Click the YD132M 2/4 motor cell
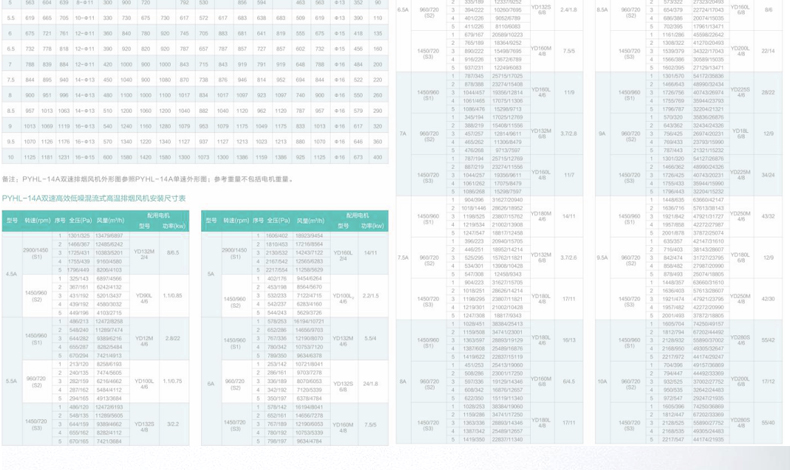The image size is (790, 470). (144, 253)
